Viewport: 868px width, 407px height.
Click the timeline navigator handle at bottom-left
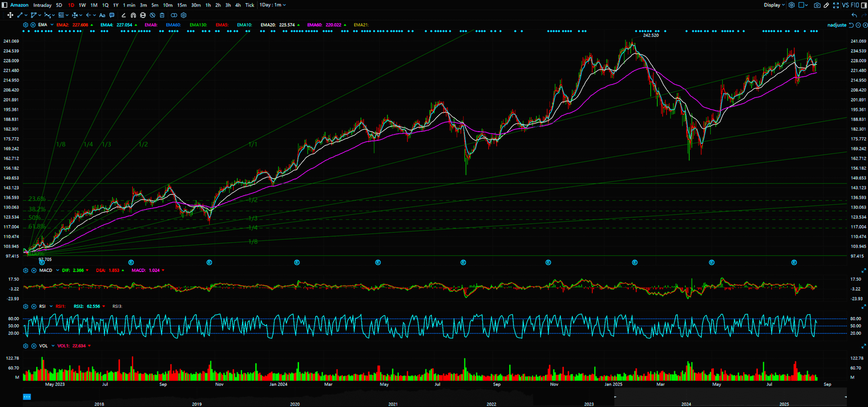(27, 397)
